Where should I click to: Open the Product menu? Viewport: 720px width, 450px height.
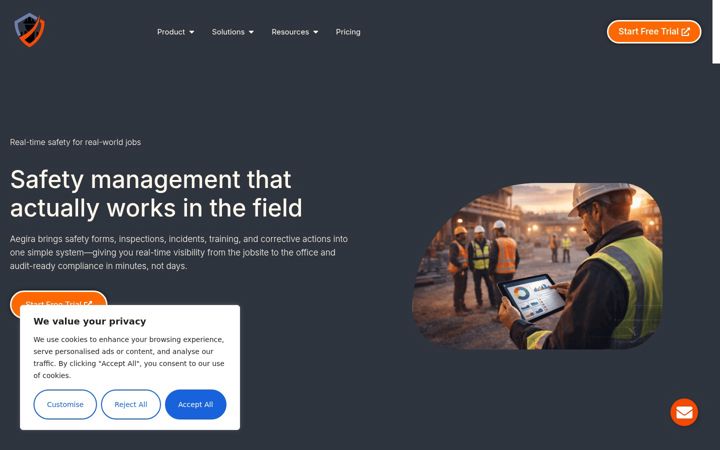(x=171, y=32)
